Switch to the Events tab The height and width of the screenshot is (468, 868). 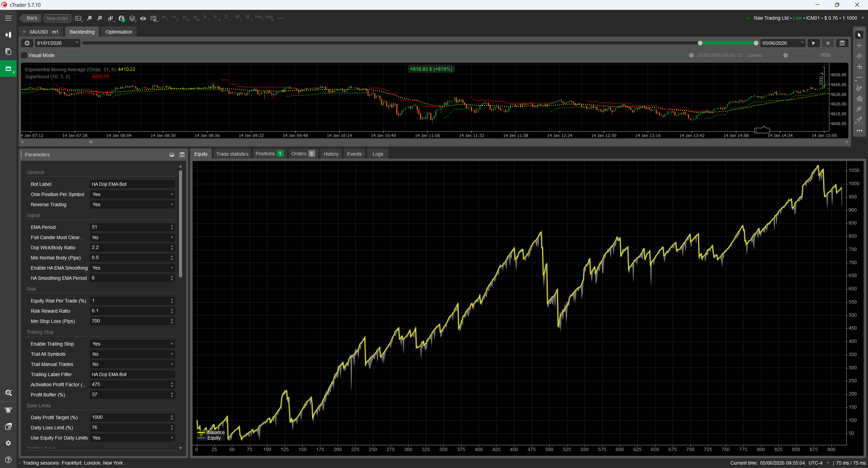click(354, 154)
